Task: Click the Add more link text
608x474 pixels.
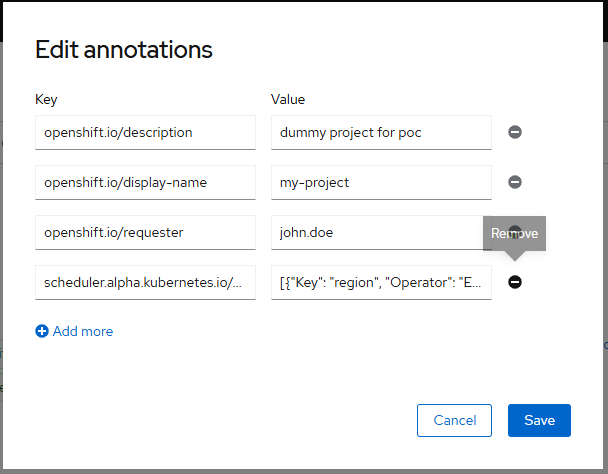Action: tap(83, 331)
